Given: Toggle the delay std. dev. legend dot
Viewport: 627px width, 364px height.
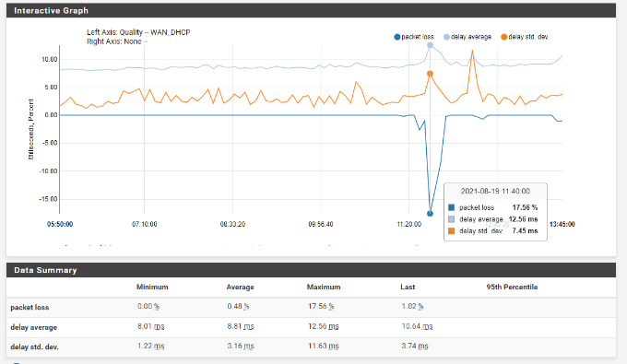Looking at the screenshot, I should coord(503,37).
